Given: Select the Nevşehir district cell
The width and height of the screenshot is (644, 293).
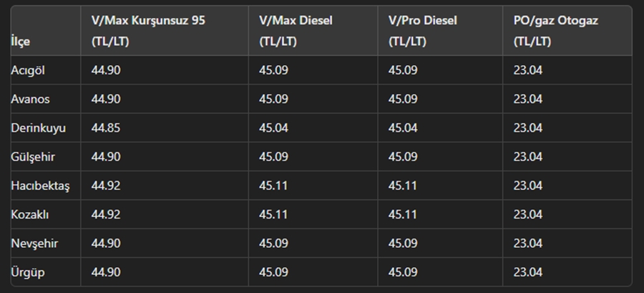Looking at the screenshot, I should 34,244.
